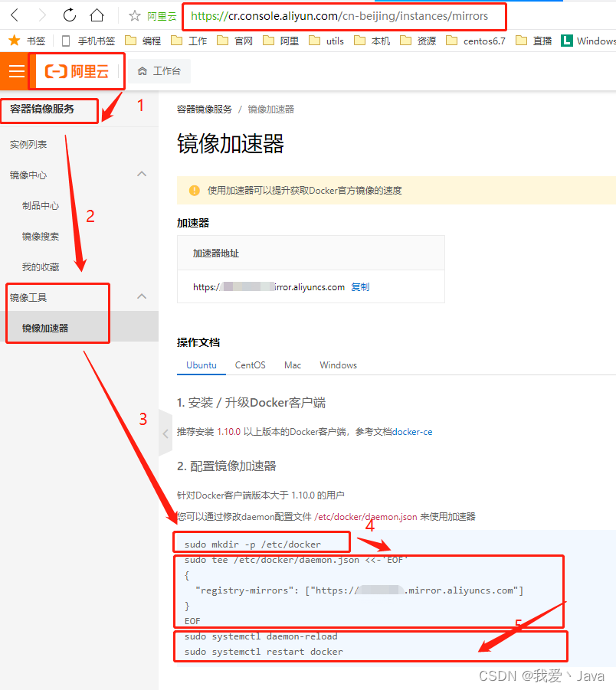This screenshot has height=690, width=616.
Task: Open the 资源 bookmark folder
Action: click(x=418, y=41)
